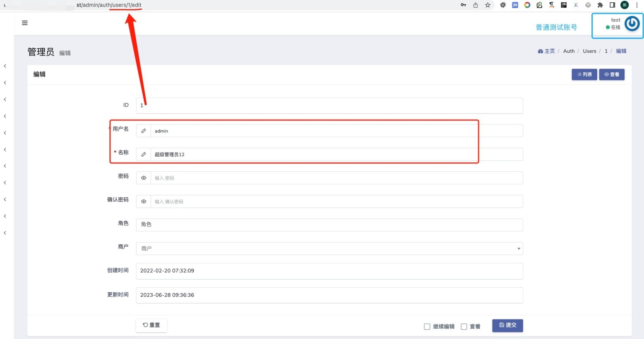Toggle the browser side panel

612,5
